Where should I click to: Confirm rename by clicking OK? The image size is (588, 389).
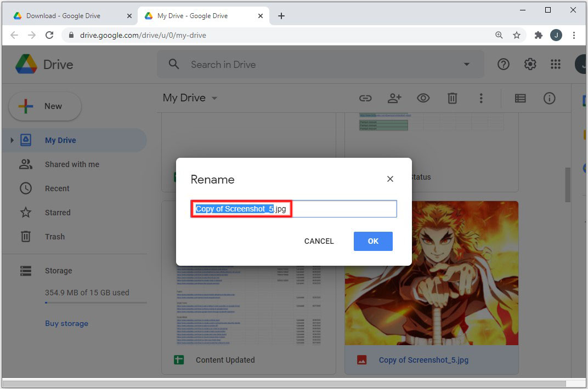point(373,241)
